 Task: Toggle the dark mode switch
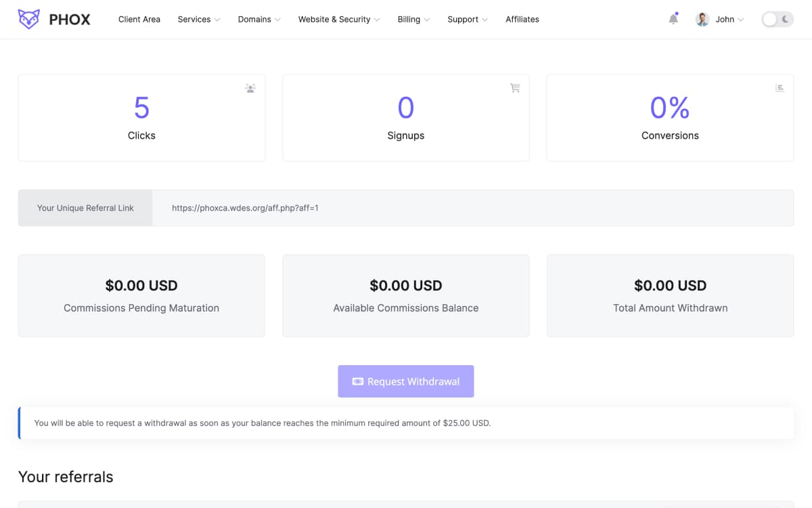coord(777,20)
